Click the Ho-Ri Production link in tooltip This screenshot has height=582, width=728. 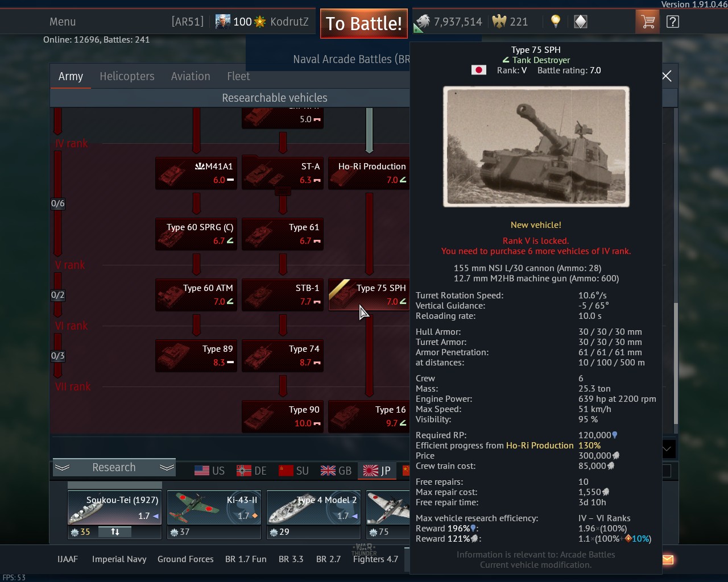[540, 446]
